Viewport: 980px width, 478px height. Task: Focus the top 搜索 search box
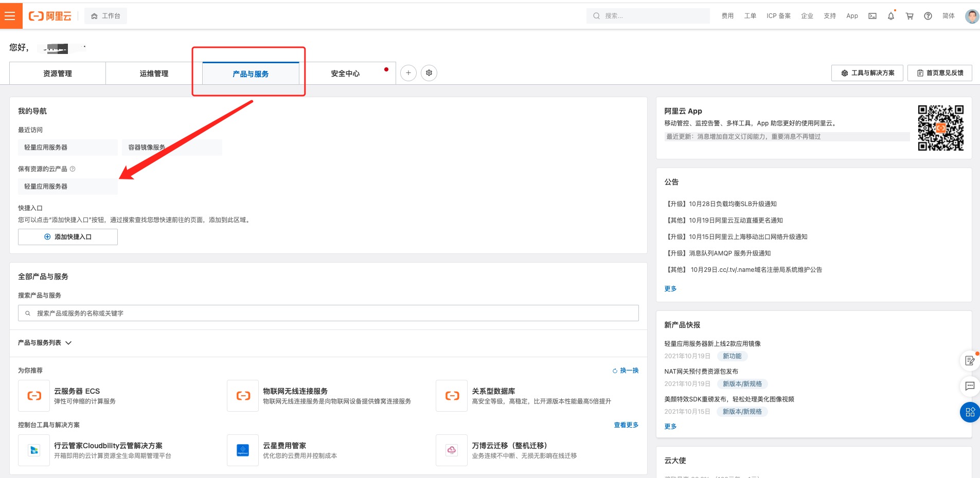pyautogui.click(x=648, y=16)
